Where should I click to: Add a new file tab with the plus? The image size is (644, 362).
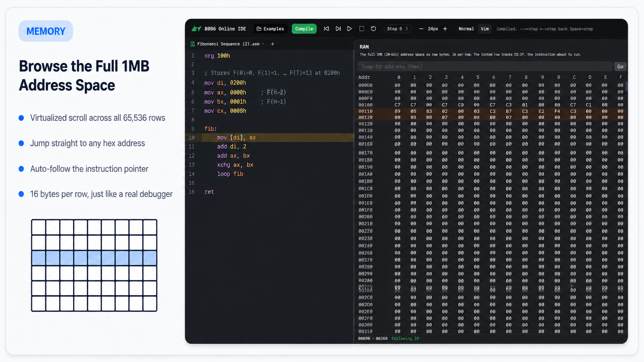(272, 44)
